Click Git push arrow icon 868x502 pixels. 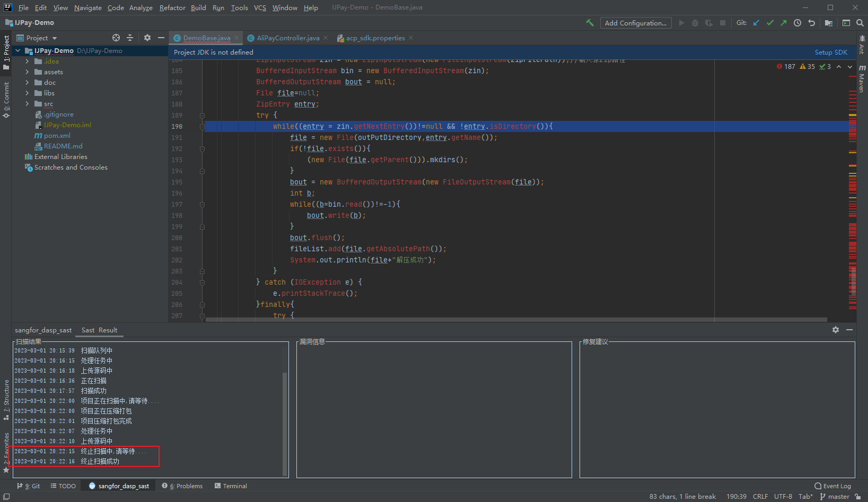click(x=783, y=23)
